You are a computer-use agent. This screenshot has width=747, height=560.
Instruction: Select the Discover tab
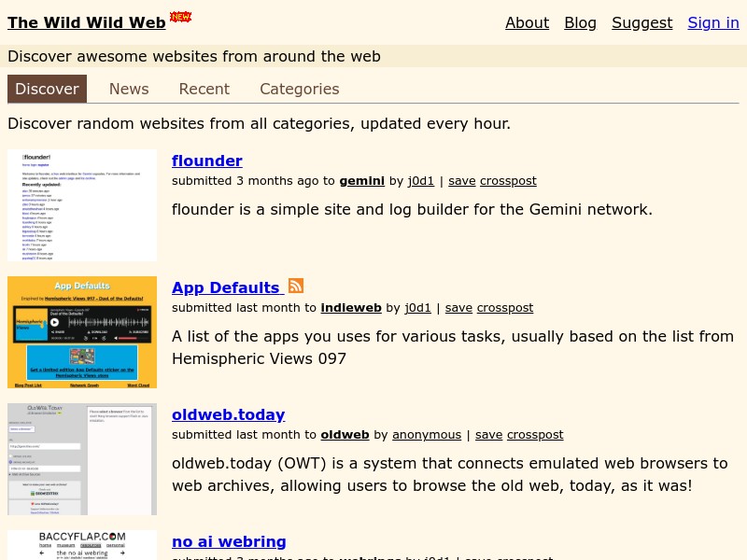click(48, 89)
